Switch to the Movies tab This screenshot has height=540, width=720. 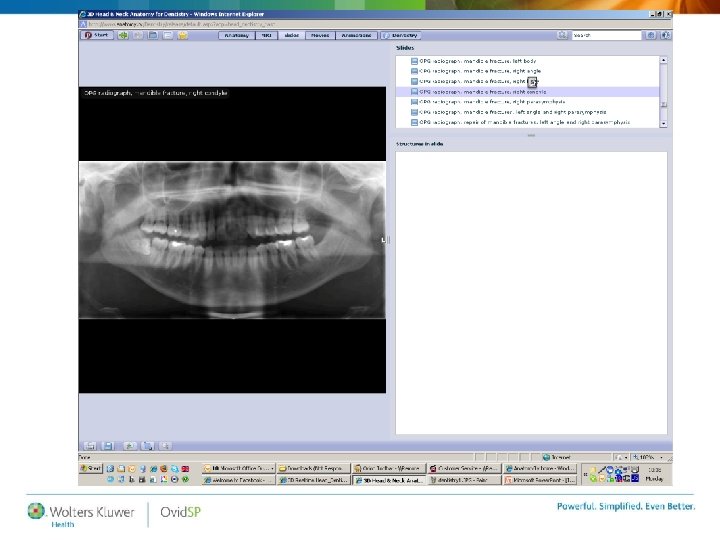[320, 35]
